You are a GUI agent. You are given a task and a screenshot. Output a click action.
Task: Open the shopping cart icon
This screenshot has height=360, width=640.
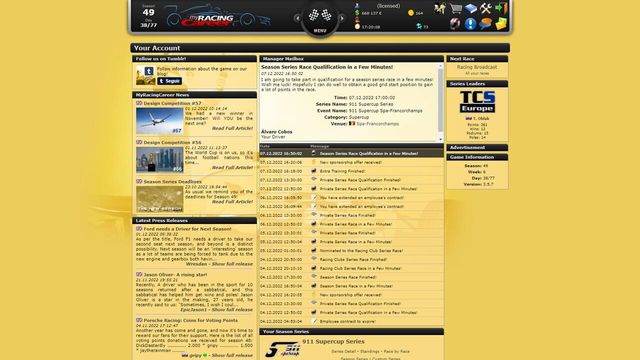(x=456, y=8)
